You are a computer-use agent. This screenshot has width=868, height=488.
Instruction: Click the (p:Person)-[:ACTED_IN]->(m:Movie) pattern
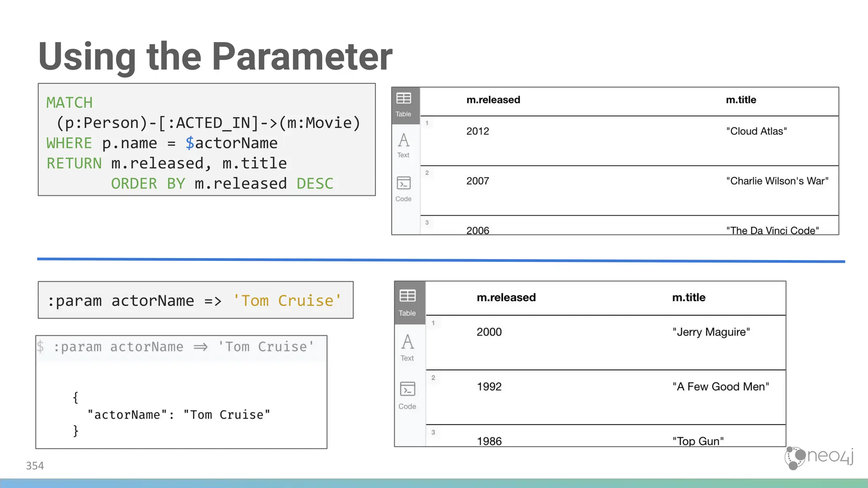coord(208,123)
